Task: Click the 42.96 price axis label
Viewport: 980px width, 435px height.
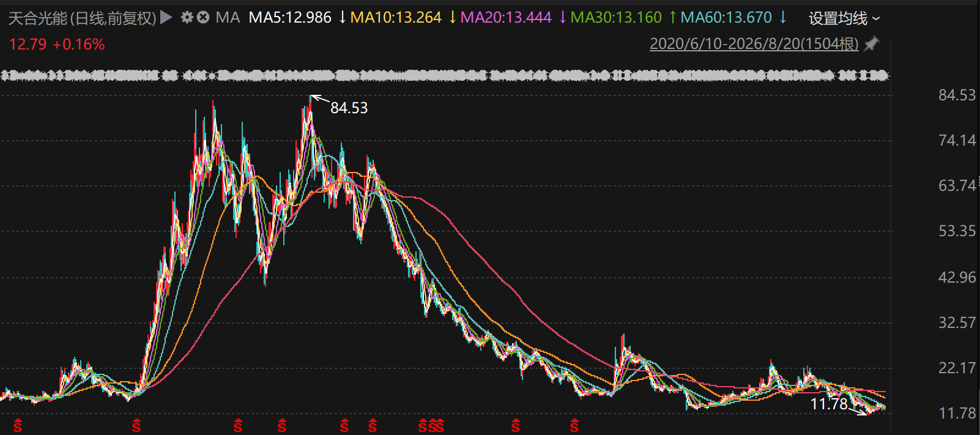Action: click(957, 278)
